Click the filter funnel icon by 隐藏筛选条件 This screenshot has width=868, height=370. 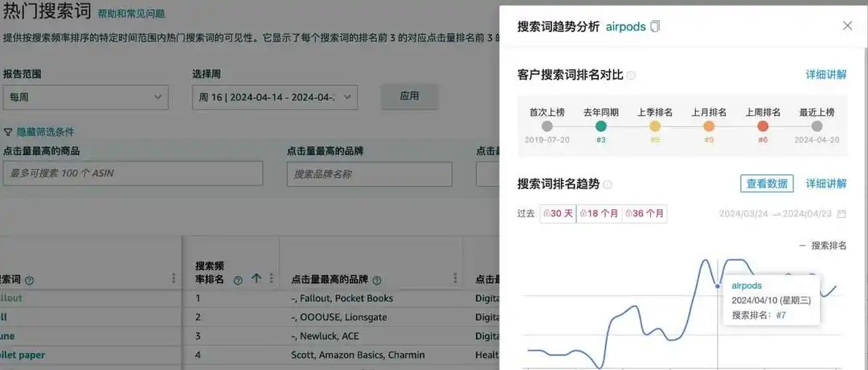pyautogui.click(x=8, y=132)
